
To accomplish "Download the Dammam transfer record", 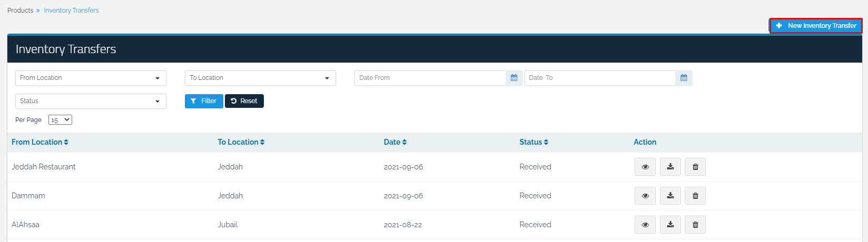I will click(670, 196).
